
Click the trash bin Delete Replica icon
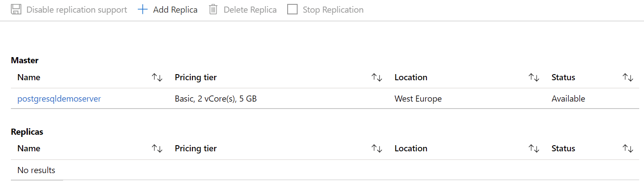click(x=213, y=9)
